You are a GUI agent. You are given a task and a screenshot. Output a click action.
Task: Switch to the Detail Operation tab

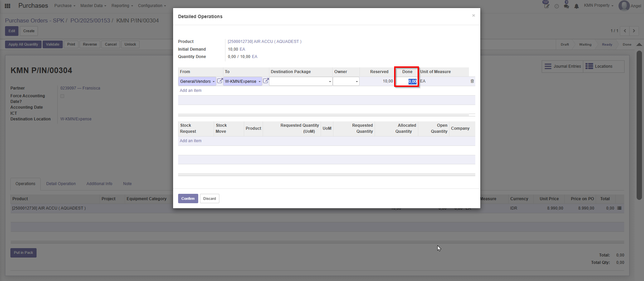pyautogui.click(x=61, y=184)
